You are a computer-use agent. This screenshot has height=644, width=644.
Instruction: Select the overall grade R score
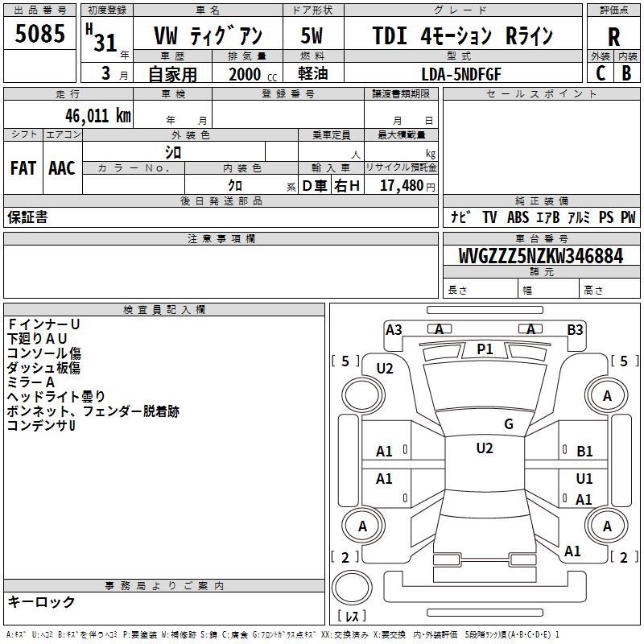(613, 37)
